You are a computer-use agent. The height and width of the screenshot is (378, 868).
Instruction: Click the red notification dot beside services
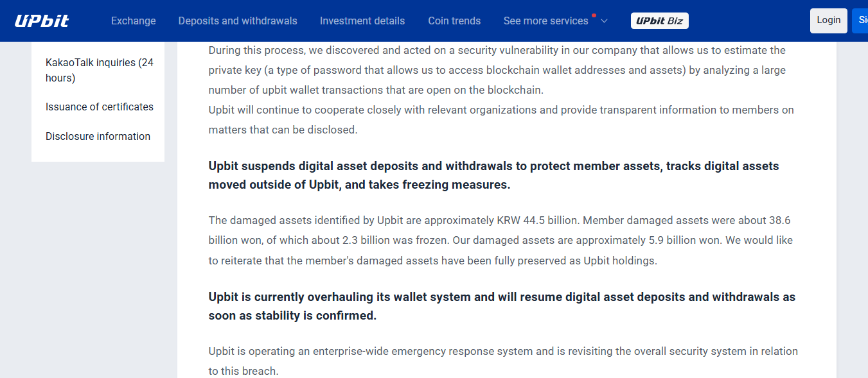click(x=594, y=15)
